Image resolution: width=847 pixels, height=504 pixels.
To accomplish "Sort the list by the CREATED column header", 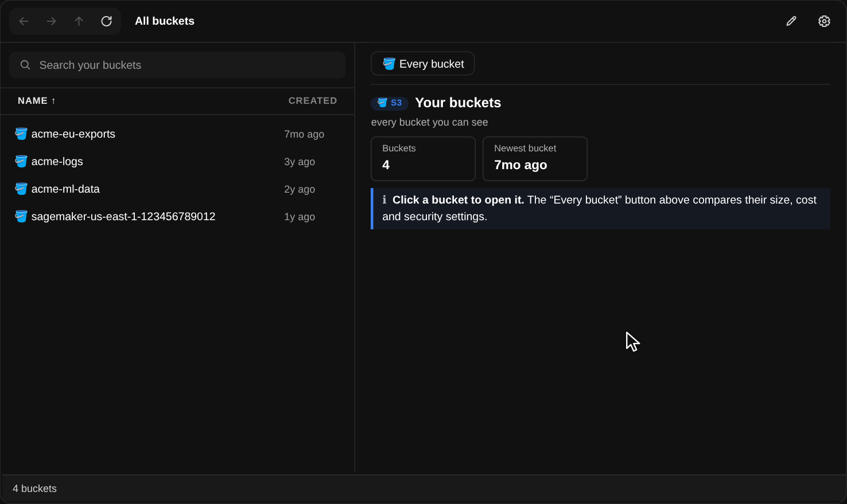I will pyautogui.click(x=313, y=100).
